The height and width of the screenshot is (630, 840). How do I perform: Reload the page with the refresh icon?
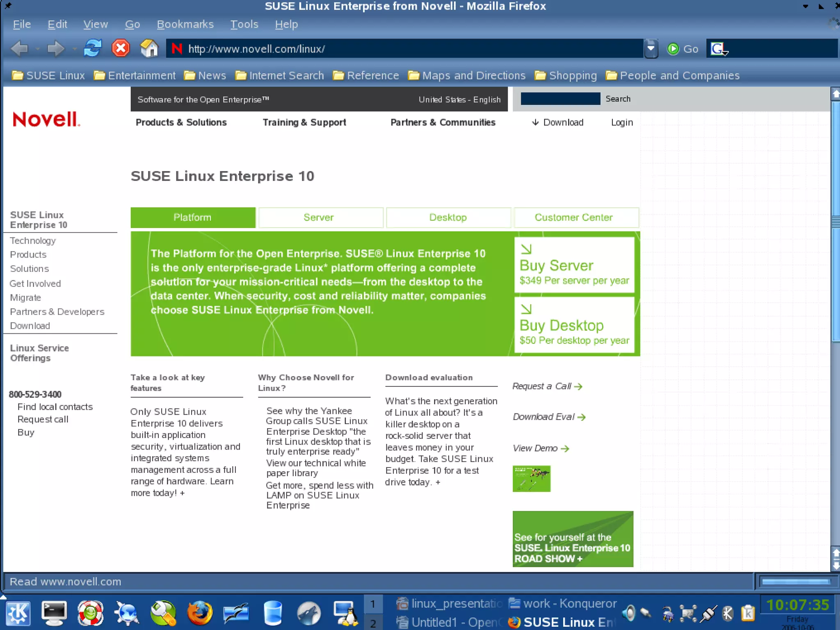[93, 48]
